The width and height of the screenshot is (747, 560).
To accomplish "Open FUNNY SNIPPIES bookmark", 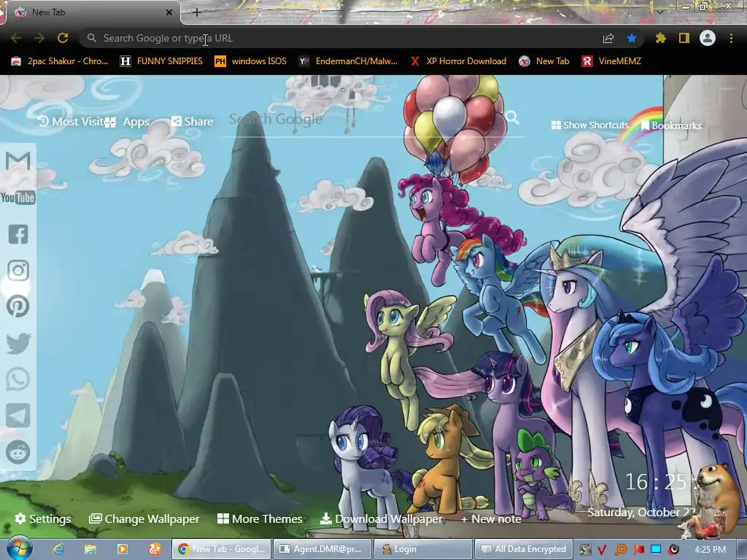I will pos(162,61).
